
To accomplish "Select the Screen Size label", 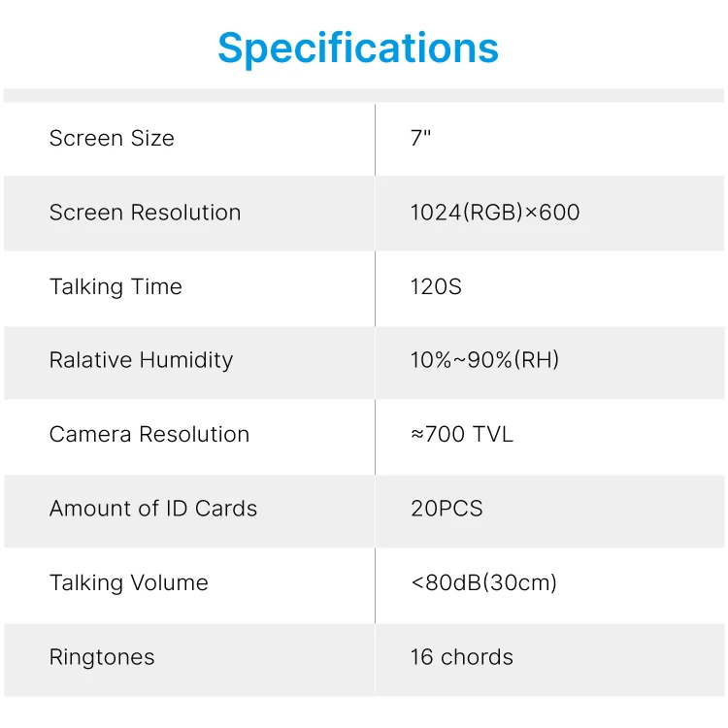I will click(112, 139).
